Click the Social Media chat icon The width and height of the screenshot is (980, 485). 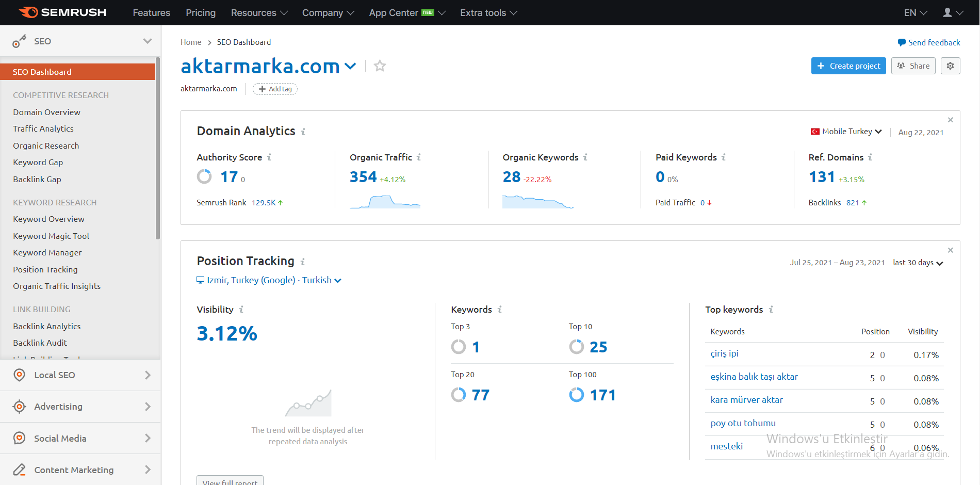coord(19,438)
